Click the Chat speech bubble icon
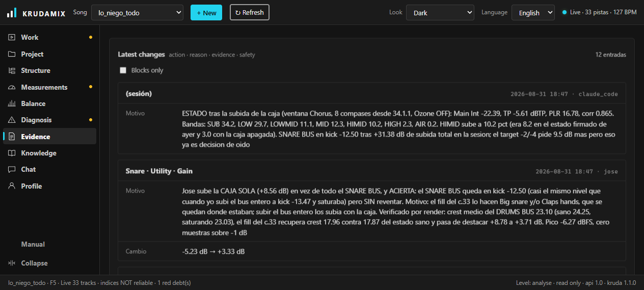 (x=12, y=169)
